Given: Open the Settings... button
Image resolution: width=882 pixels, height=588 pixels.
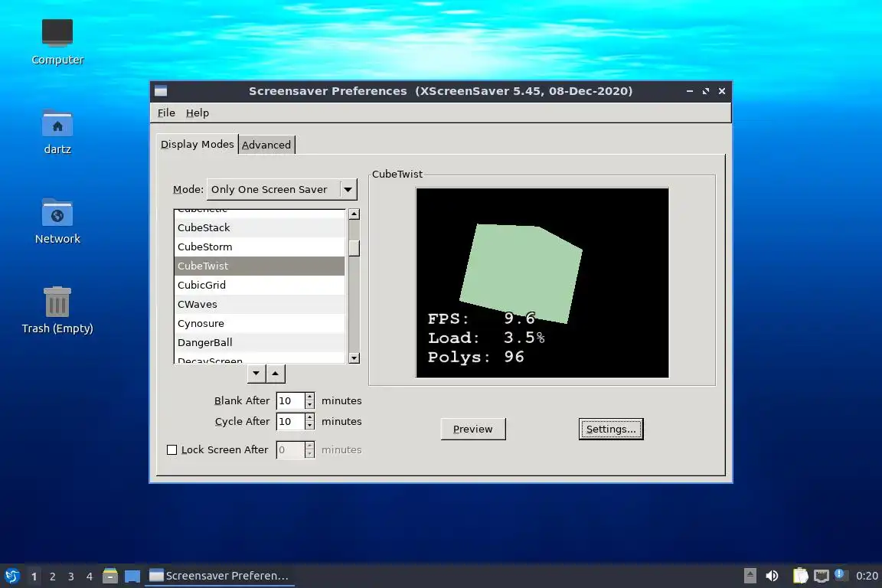Looking at the screenshot, I should pyautogui.click(x=611, y=429).
